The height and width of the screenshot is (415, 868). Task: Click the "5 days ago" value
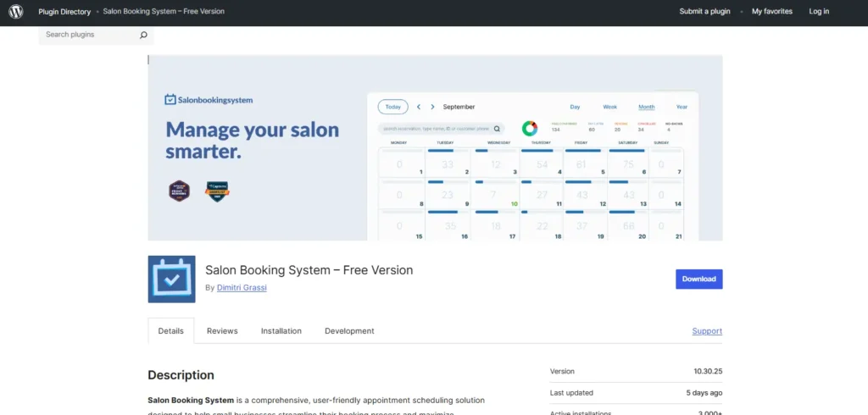pyautogui.click(x=704, y=393)
